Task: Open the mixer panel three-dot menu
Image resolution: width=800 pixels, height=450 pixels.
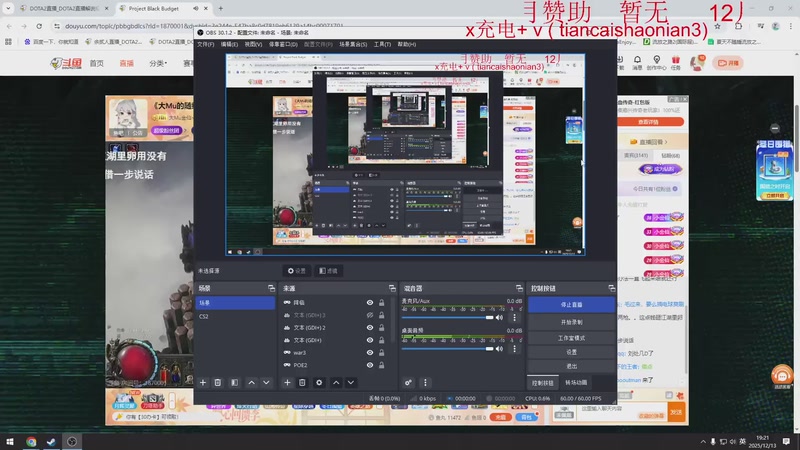Action: 426,383
